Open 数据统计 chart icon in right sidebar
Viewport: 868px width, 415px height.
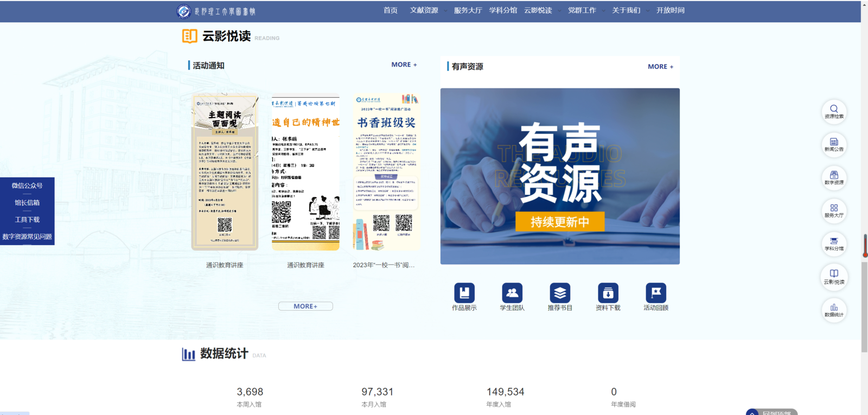pos(834,310)
